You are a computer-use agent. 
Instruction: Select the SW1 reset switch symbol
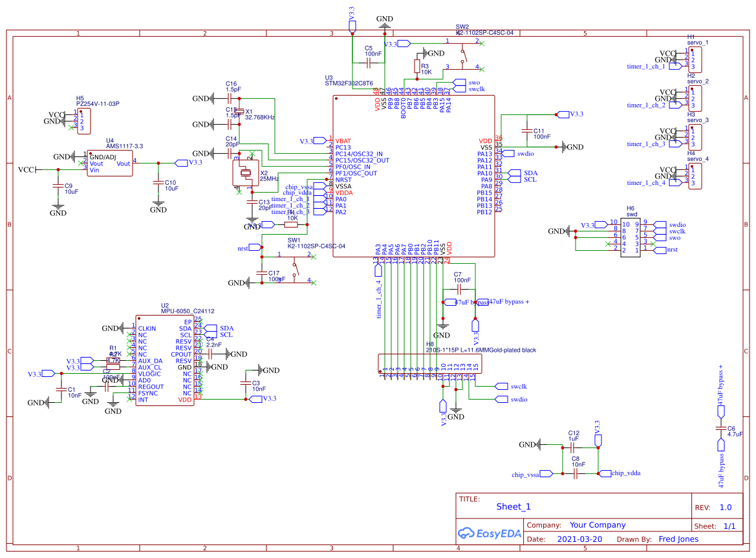295,270
